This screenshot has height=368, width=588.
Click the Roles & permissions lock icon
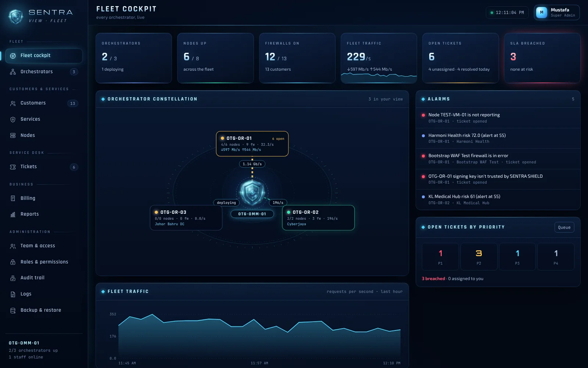13,262
